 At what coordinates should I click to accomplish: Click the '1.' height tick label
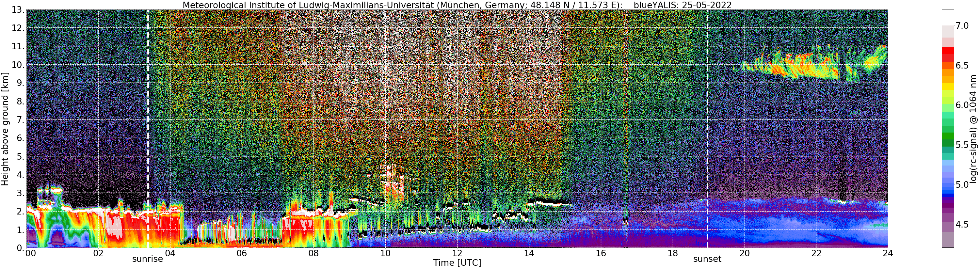click(21, 229)
